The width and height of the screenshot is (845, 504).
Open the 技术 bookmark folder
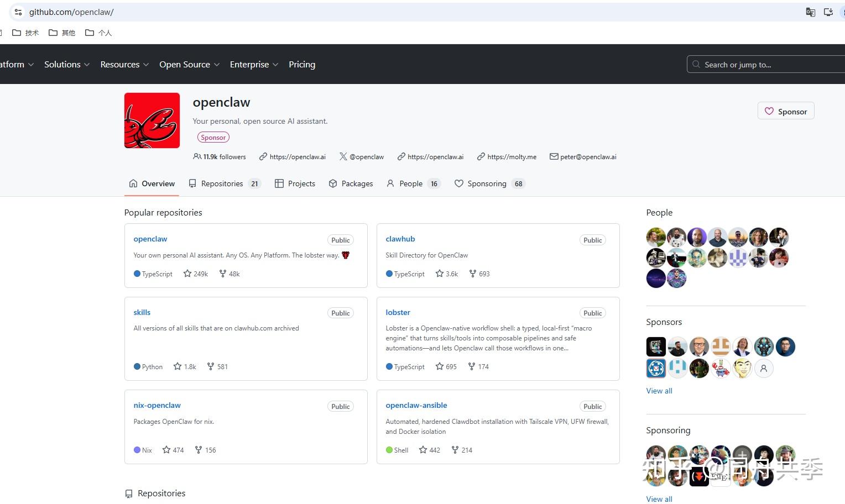click(x=25, y=33)
